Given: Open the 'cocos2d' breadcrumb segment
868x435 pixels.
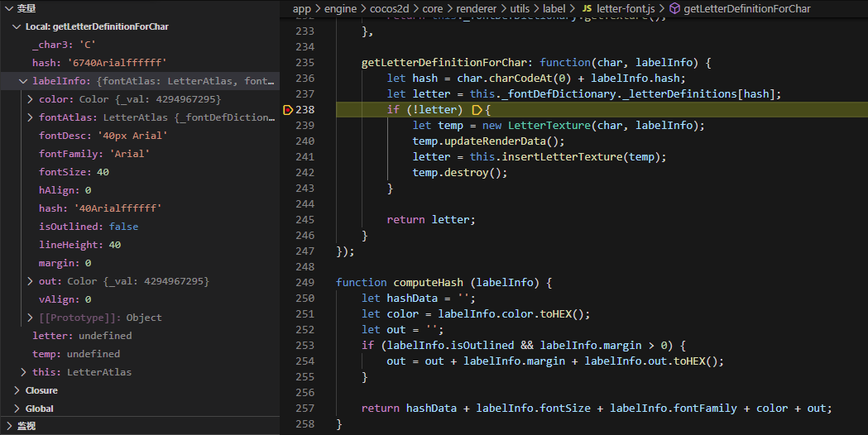Looking at the screenshot, I should 390,8.
